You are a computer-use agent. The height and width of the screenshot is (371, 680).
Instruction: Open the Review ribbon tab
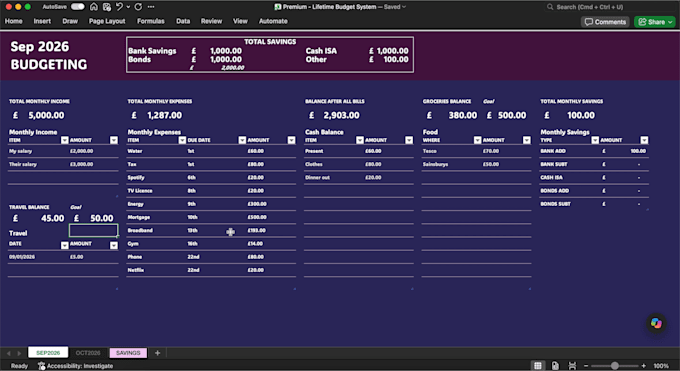211,21
